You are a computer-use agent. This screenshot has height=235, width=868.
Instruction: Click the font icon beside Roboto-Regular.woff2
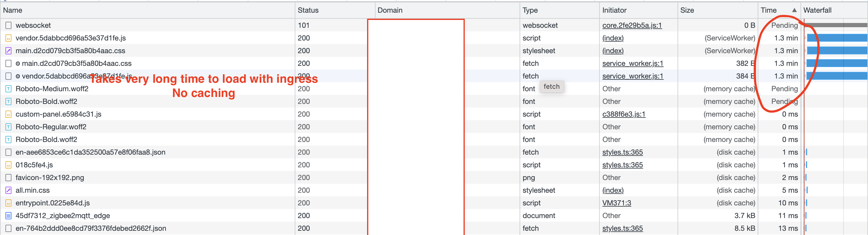[x=8, y=127]
